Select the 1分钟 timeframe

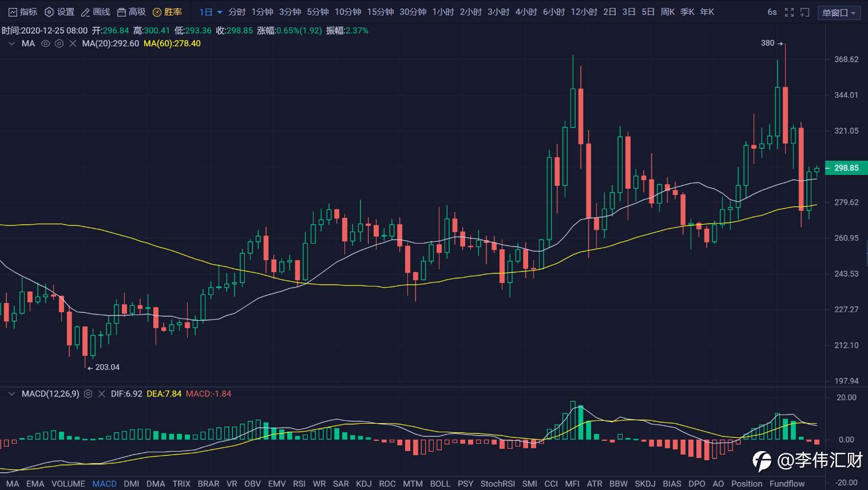263,12
